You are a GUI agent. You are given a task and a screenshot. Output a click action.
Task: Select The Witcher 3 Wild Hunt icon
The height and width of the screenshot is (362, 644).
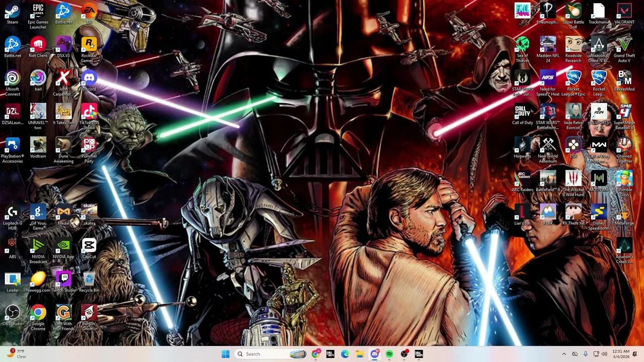(x=573, y=184)
